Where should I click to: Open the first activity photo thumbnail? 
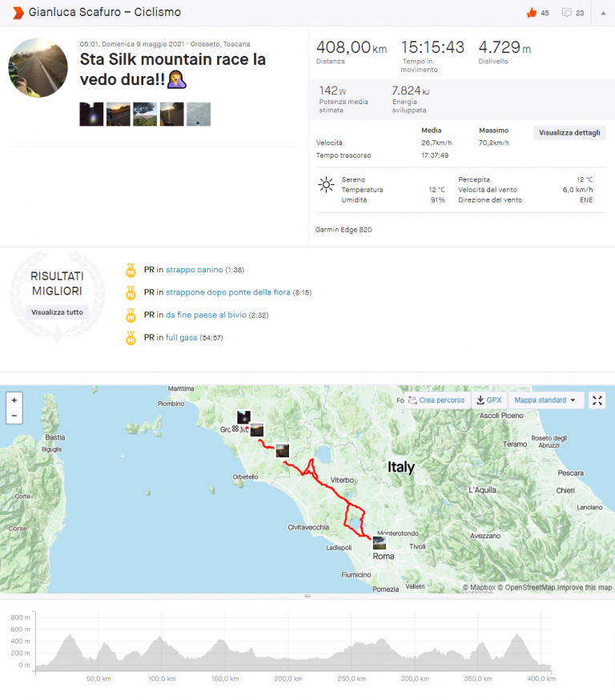click(91, 114)
